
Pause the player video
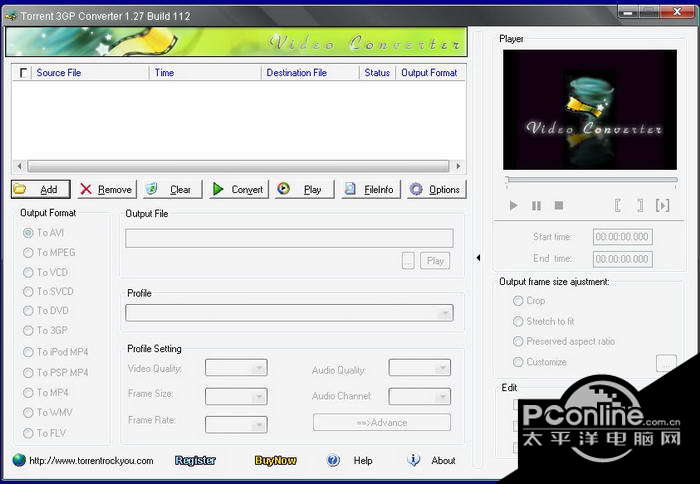[x=536, y=205]
